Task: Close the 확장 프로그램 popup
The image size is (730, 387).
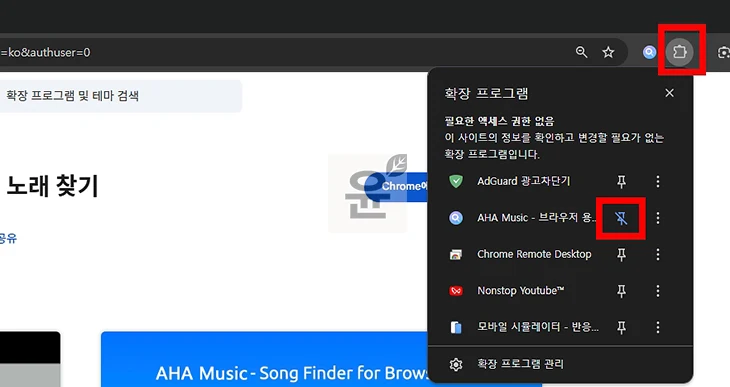Action: coord(669,93)
